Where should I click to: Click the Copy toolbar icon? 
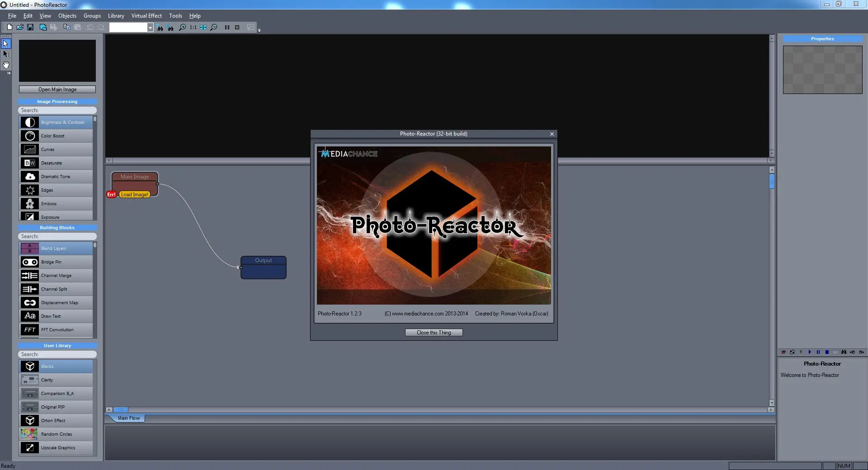[67, 27]
